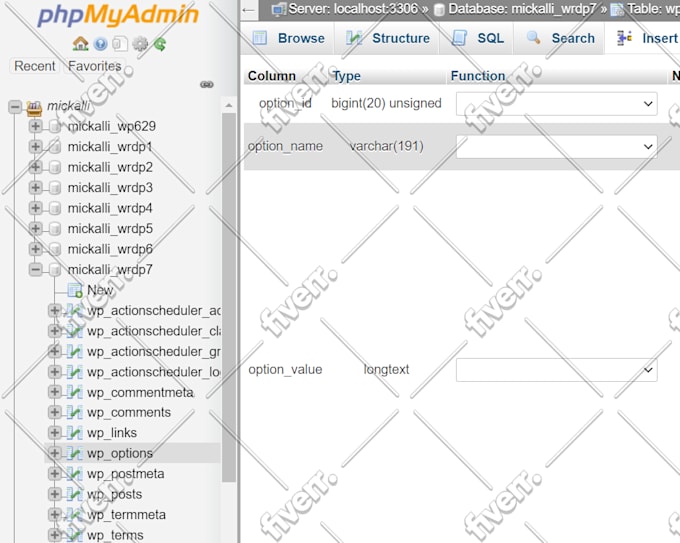Open Database mickalli_wrdp7 breadcrumb link
Image resolution: width=680 pixels, height=543 pixels.
point(522,9)
